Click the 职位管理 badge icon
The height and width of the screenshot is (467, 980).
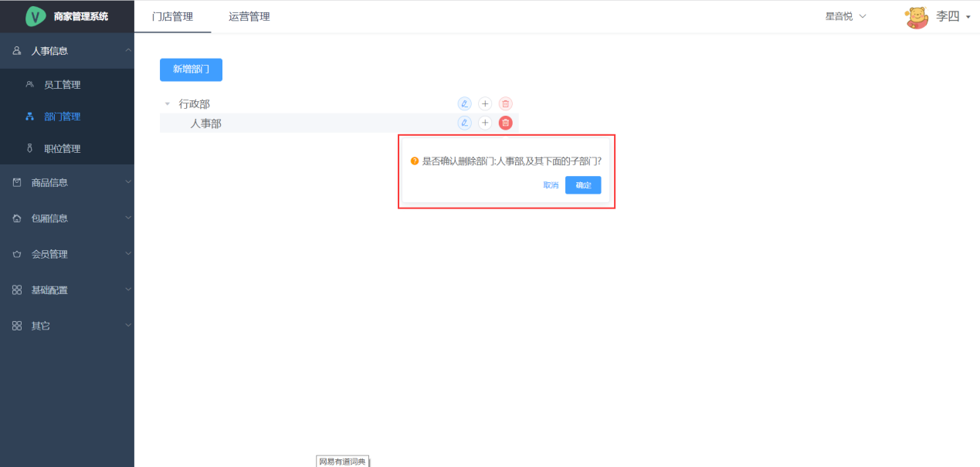[x=29, y=148]
